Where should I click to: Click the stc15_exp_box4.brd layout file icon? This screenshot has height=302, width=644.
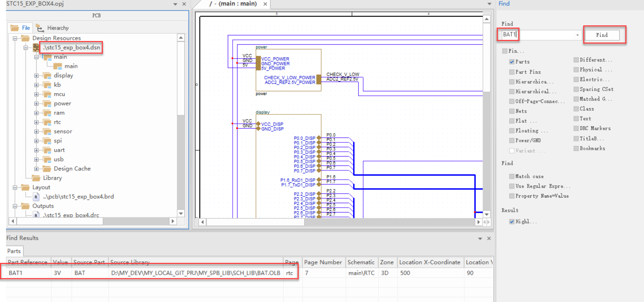[36, 197]
